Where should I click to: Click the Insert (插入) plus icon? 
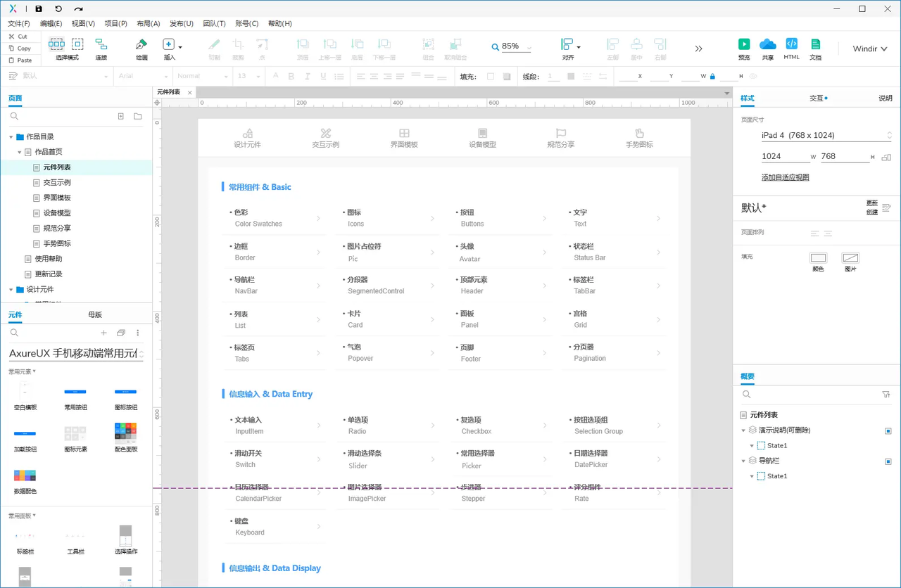[x=168, y=44]
